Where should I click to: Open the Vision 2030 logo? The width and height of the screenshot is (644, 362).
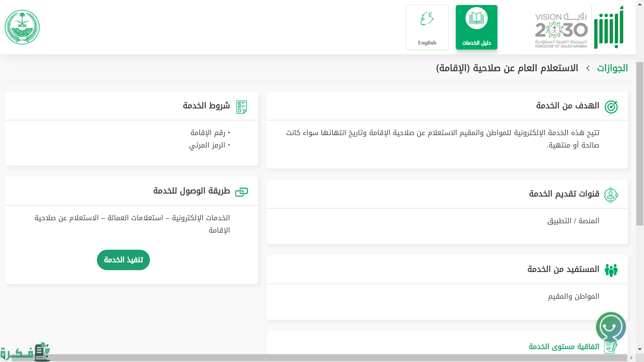pyautogui.click(x=561, y=30)
